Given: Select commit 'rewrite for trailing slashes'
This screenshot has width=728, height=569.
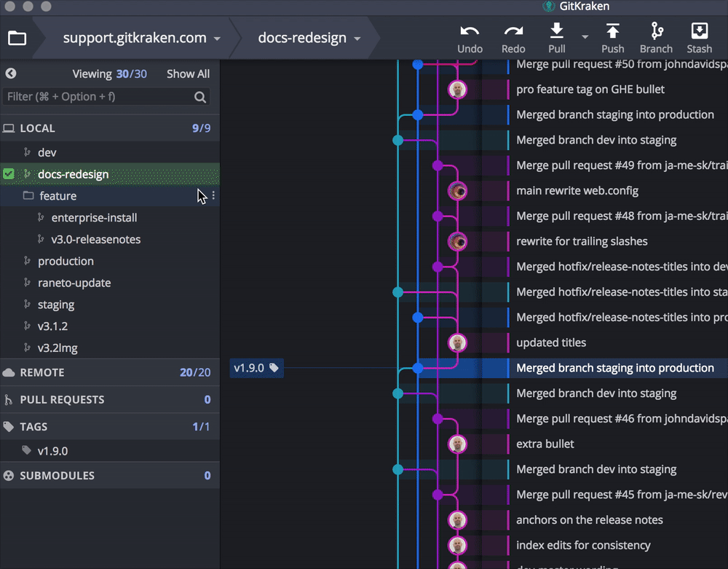Looking at the screenshot, I should 582,241.
